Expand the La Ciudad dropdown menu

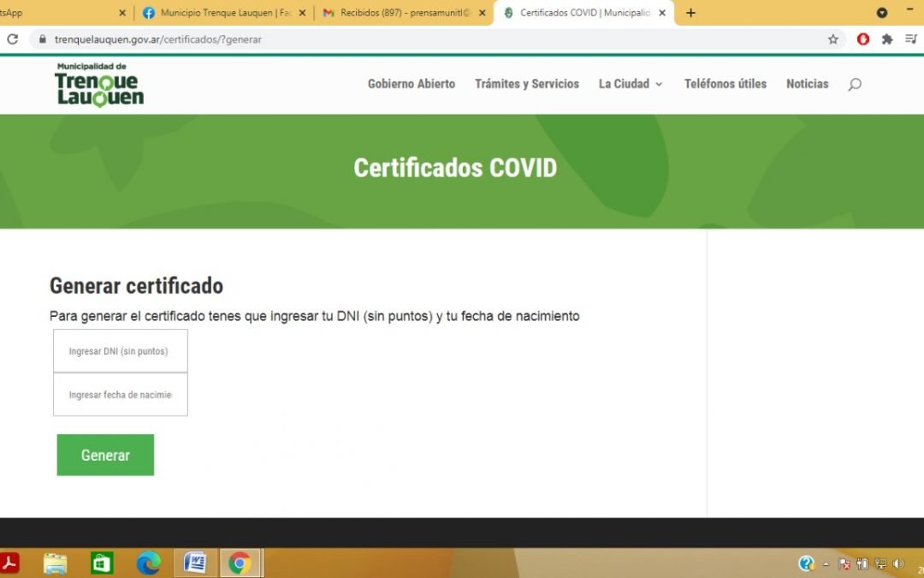click(x=631, y=84)
